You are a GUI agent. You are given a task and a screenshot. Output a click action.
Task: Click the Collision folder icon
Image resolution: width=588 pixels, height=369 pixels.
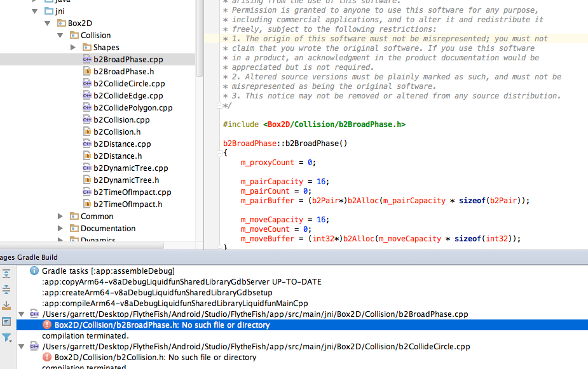click(74, 35)
